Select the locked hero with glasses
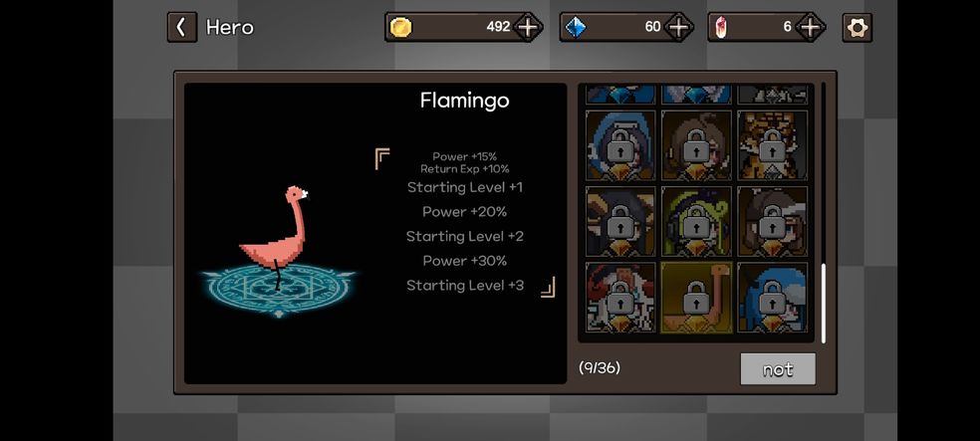The image size is (980, 441). [773, 222]
